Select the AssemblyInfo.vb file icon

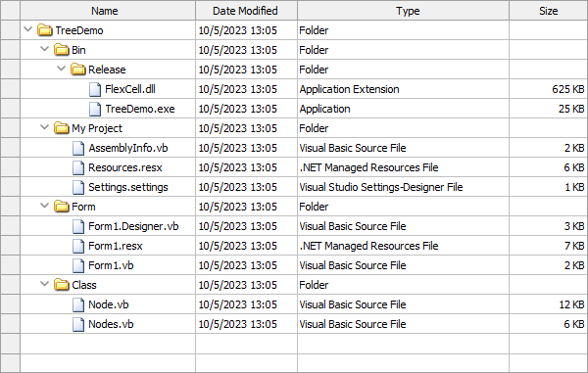tap(78, 148)
